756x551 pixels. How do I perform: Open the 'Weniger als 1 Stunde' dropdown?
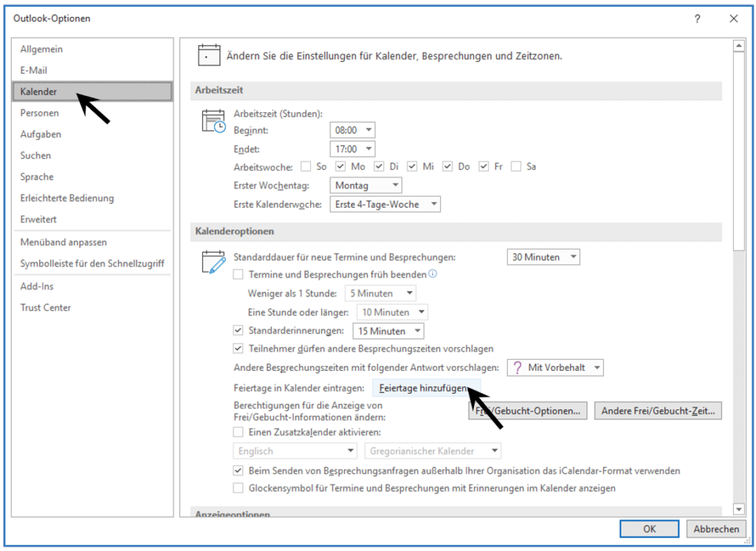380,293
